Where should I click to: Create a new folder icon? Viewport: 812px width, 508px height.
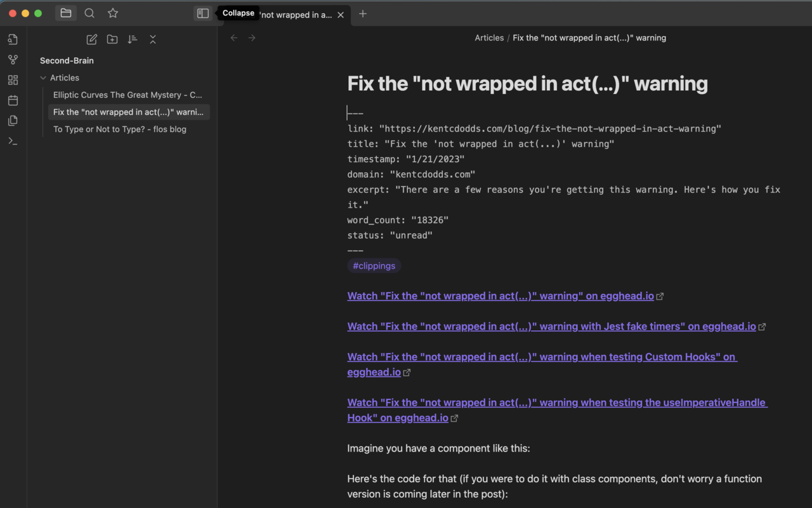(112, 39)
